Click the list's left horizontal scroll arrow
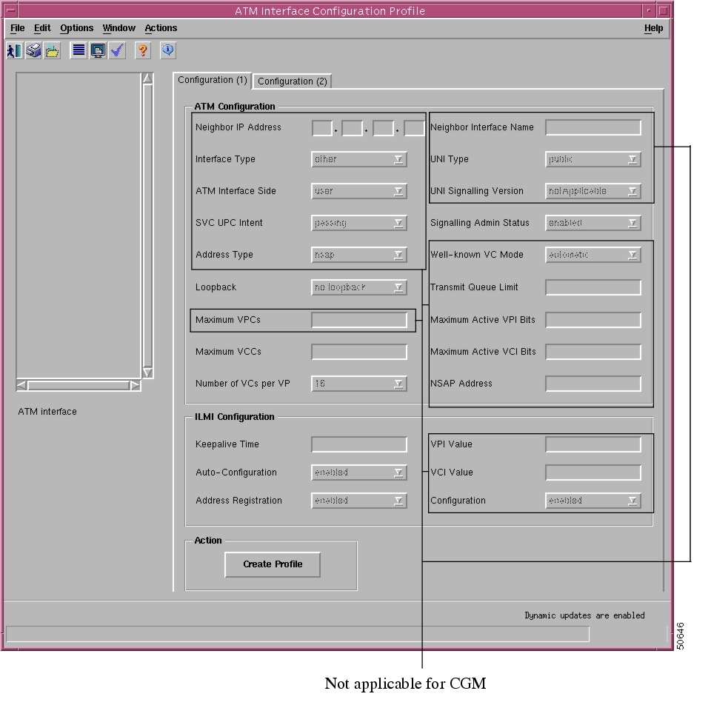711x728 pixels. tap(21, 385)
